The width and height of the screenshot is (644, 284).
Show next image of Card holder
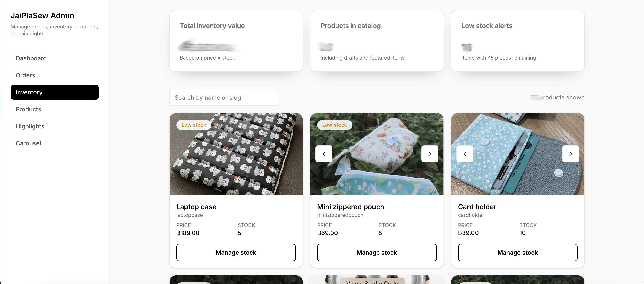pyautogui.click(x=571, y=154)
